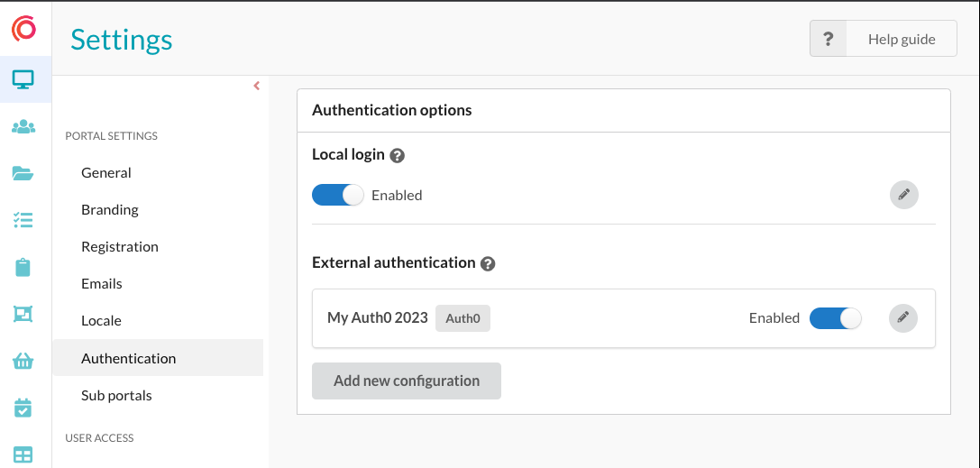Click the External authentication help icon

tap(488, 263)
